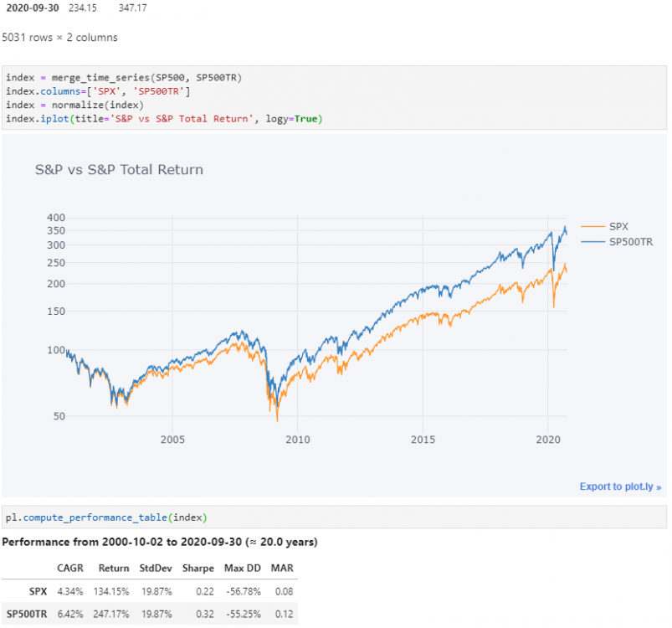Open the Export to plot.ly link

point(620,486)
